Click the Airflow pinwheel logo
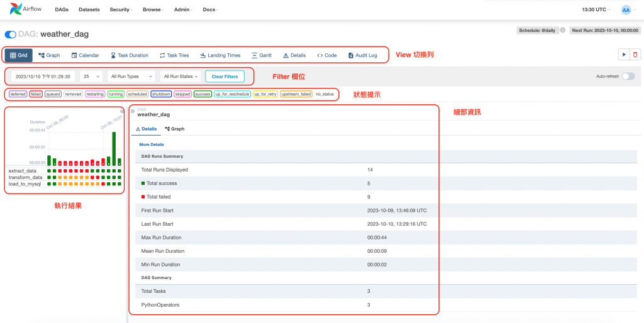 tap(16, 9)
